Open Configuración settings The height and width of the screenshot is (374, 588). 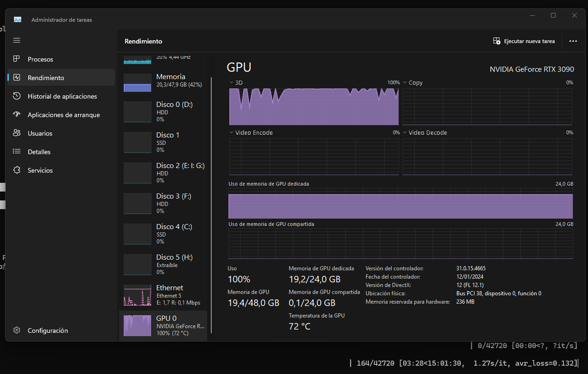(x=61, y=330)
